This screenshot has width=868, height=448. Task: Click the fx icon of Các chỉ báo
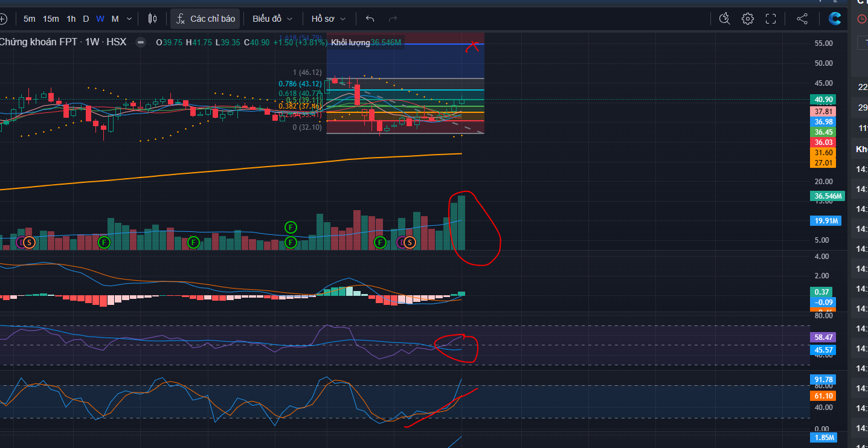[x=181, y=19]
